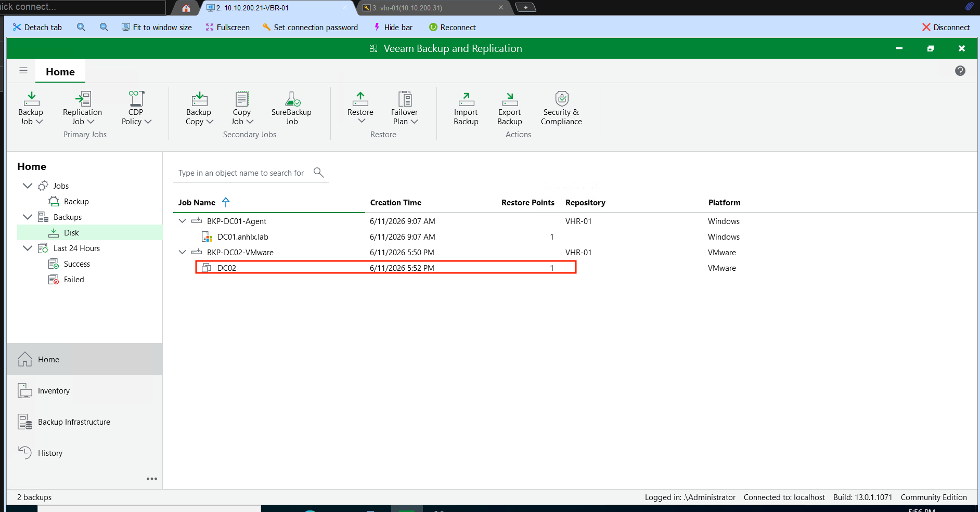This screenshot has width=980, height=512.
Task: Select the Home ribbon tab
Action: pos(60,72)
